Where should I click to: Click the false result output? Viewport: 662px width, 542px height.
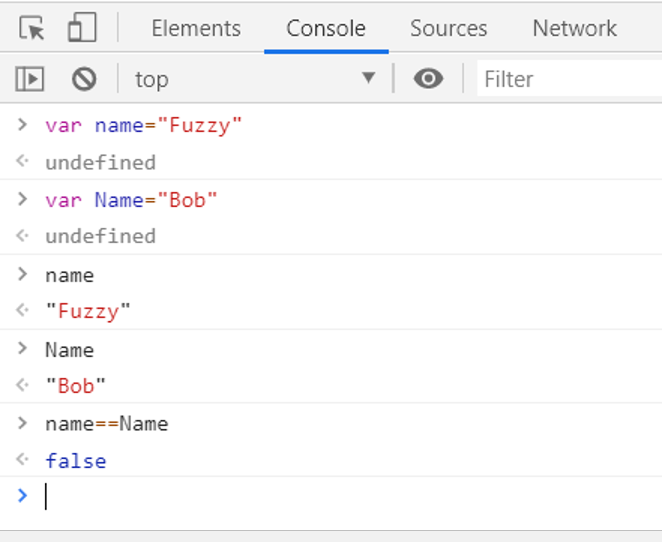pos(76,461)
